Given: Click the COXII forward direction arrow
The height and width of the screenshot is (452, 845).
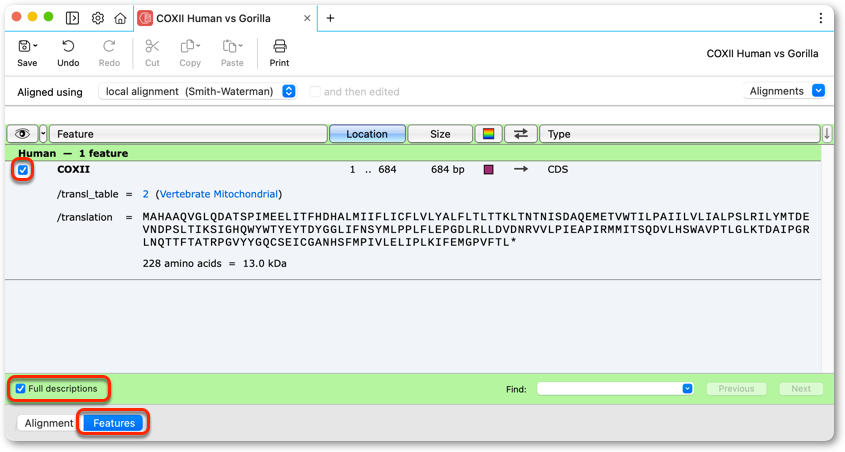Looking at the screenshot, I should 521,169.
